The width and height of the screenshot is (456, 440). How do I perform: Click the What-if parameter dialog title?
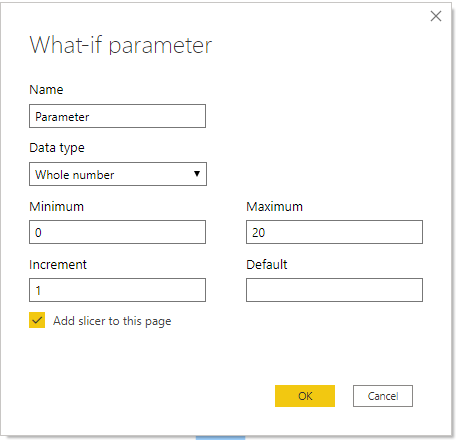coord(121,45)
